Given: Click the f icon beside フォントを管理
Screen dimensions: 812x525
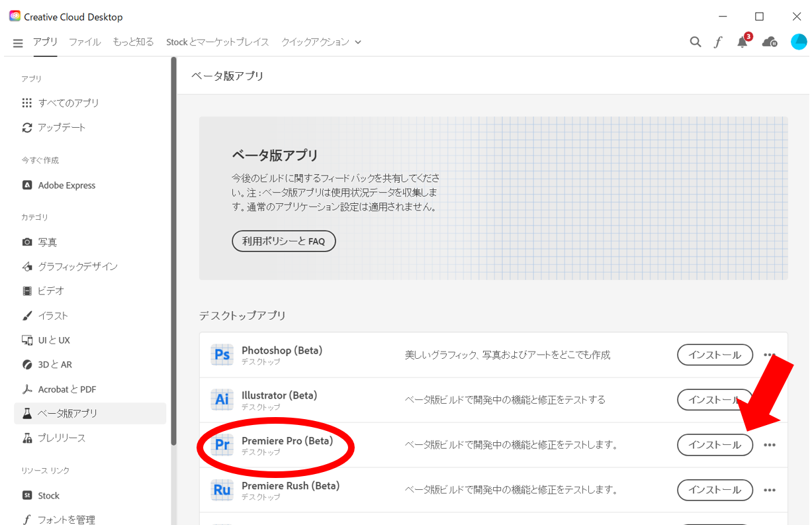Looking at the screenshot, I should tap(27, 520).
